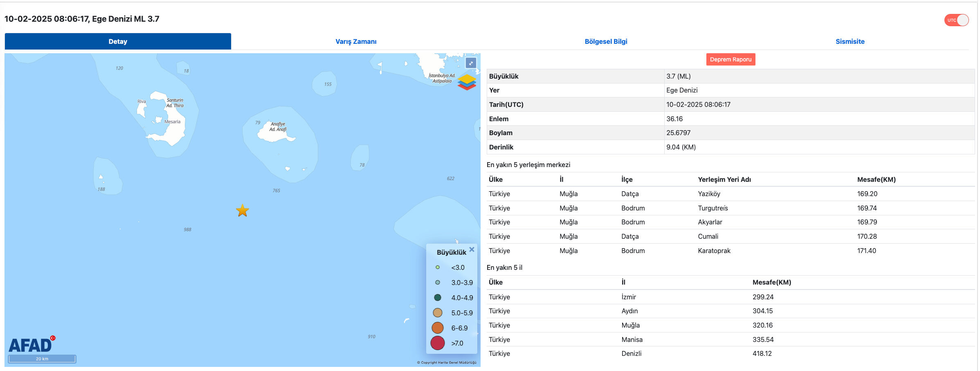This screenshot has height=371, width=980.
Task: Click the dark green 4.0-4.9 legend circle
Action: (x=437, y=298)
